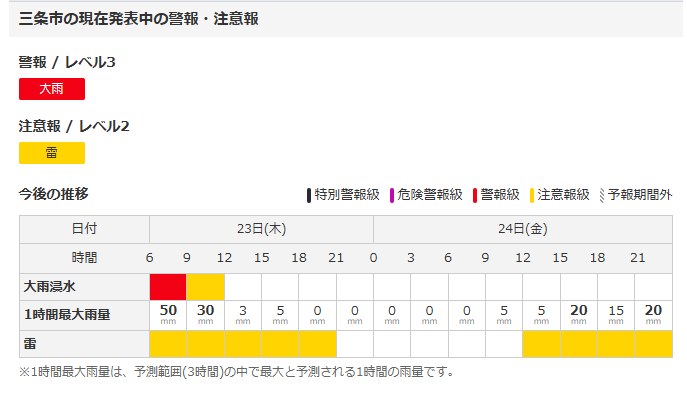Click the hour label 0 in the 時間 row
The height and width of the screenshot is (395, 687).
pos(373,257)
